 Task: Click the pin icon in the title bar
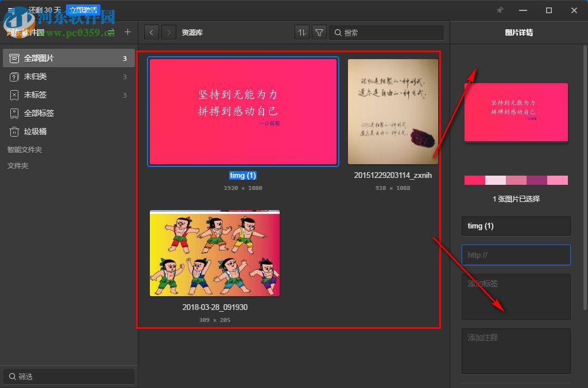tap(500, 10)
